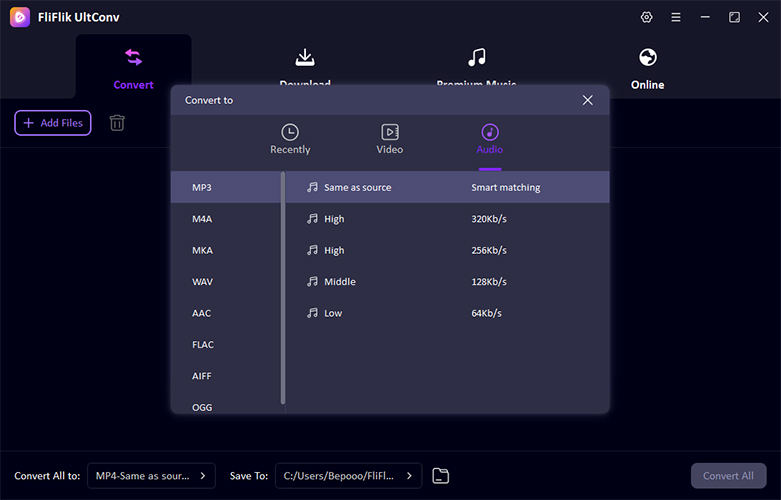
Task: Choose the FLAC format
Action: (203, 345)
